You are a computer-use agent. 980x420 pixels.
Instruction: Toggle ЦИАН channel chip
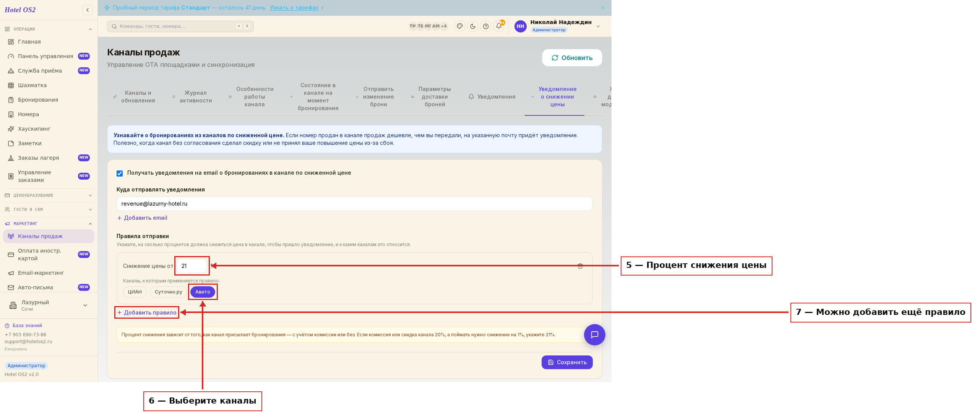(x=135, y=292)
